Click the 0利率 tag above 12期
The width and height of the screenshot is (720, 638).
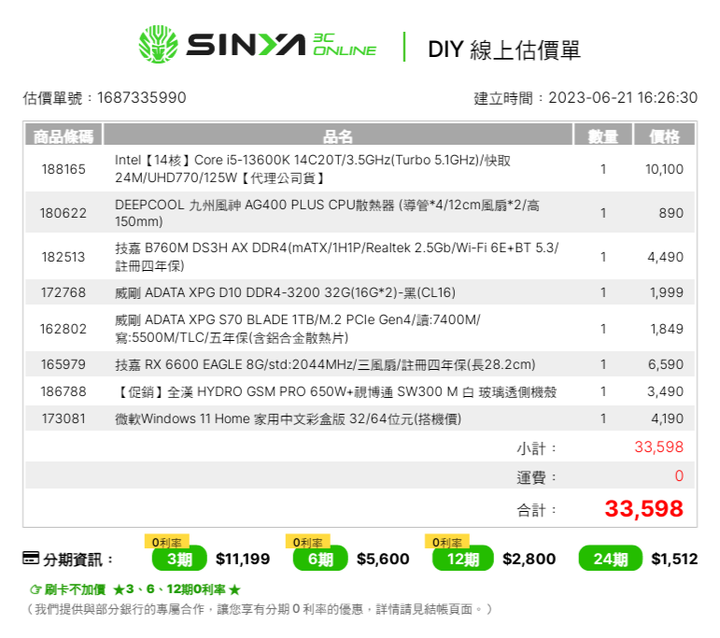(x=447, y=542)
